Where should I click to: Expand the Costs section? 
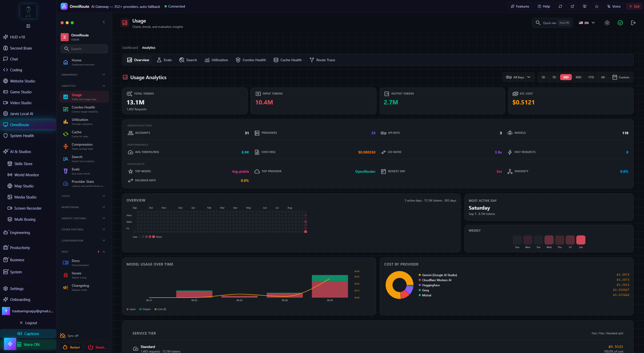(84, 196)
